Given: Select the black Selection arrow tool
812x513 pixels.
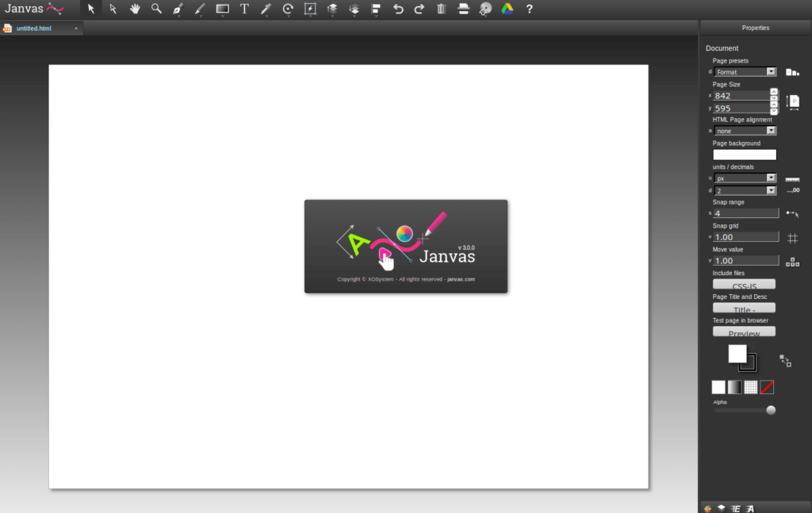Looking at the screenshot, I should 90,9.
